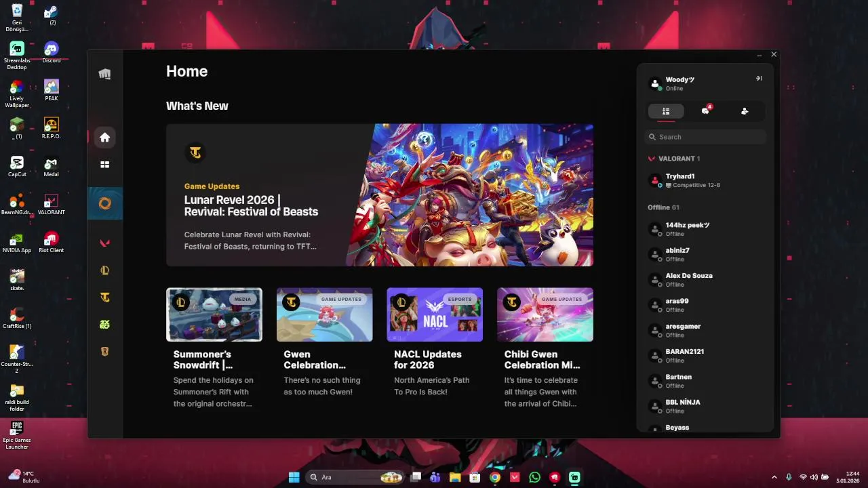Open the Riot Games logo in sidebar
Viewport: 868px width, 488px height.
pos(104,74)
